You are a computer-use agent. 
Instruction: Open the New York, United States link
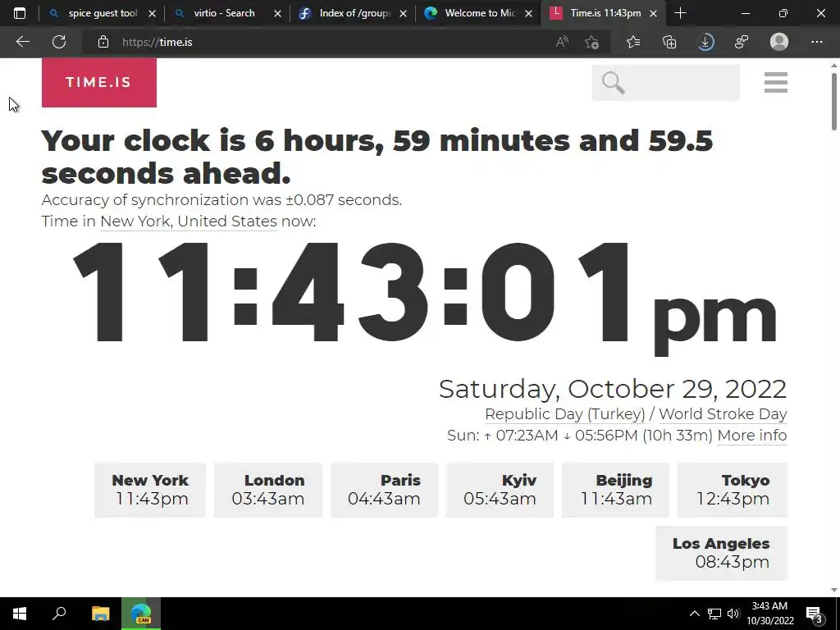[x=189, y=221]
